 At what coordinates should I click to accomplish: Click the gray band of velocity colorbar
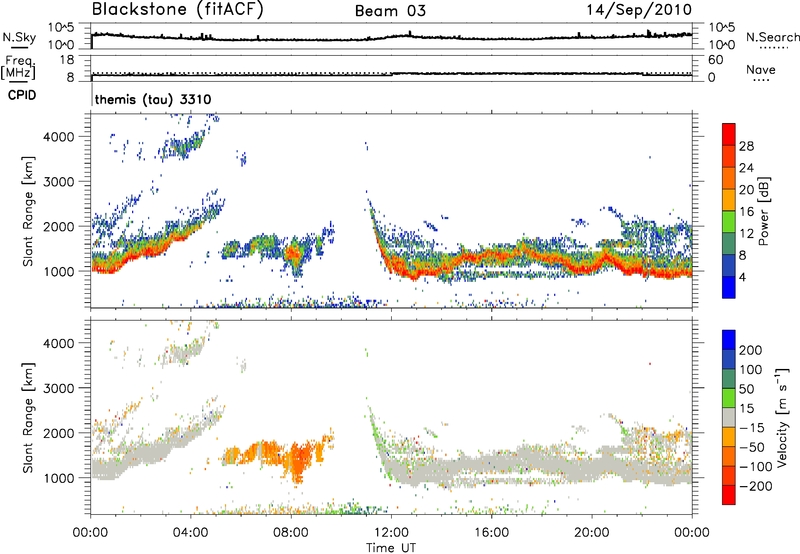pos(729,417)
